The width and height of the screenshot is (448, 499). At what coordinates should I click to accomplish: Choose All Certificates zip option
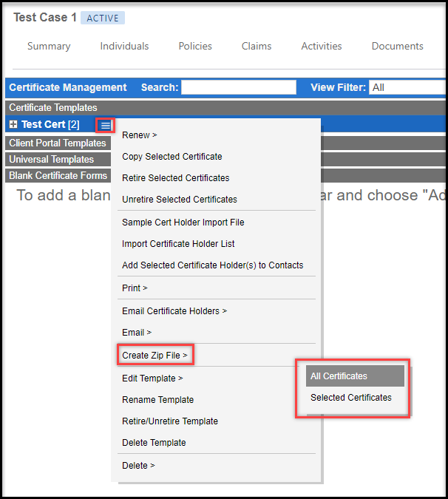355,376
